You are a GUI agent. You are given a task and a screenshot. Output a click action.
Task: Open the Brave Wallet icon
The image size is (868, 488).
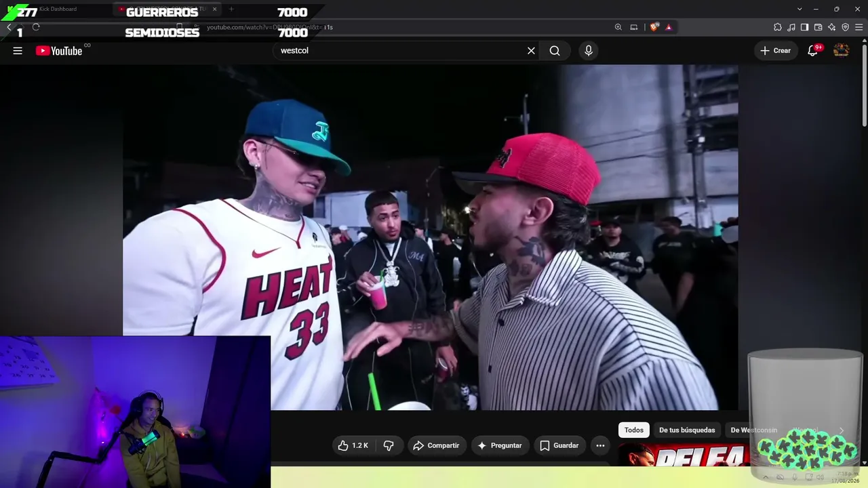click(818, 27)
